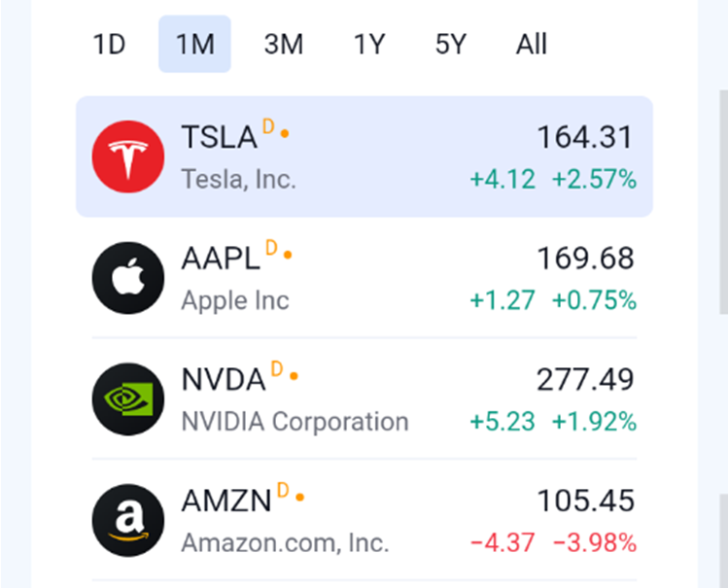
Task: Click the orange D badge beside AAPL
Action: tap(272, 247)
